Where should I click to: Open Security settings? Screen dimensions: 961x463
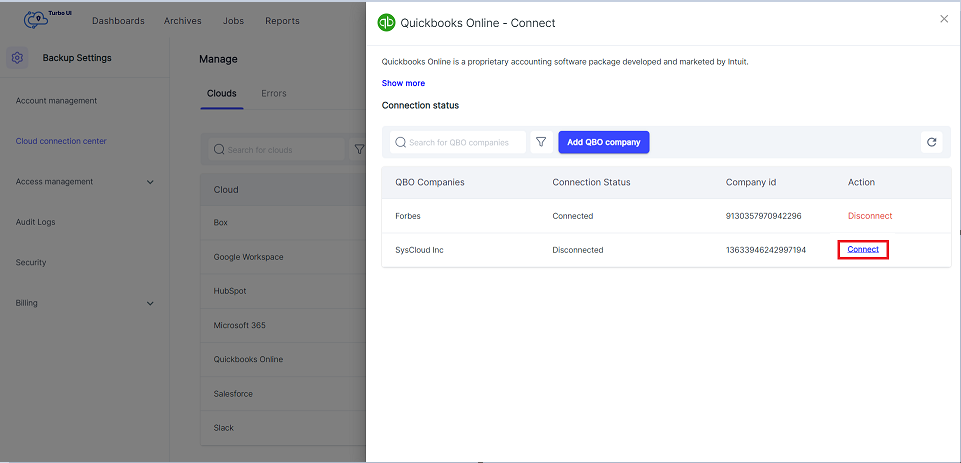31,262
